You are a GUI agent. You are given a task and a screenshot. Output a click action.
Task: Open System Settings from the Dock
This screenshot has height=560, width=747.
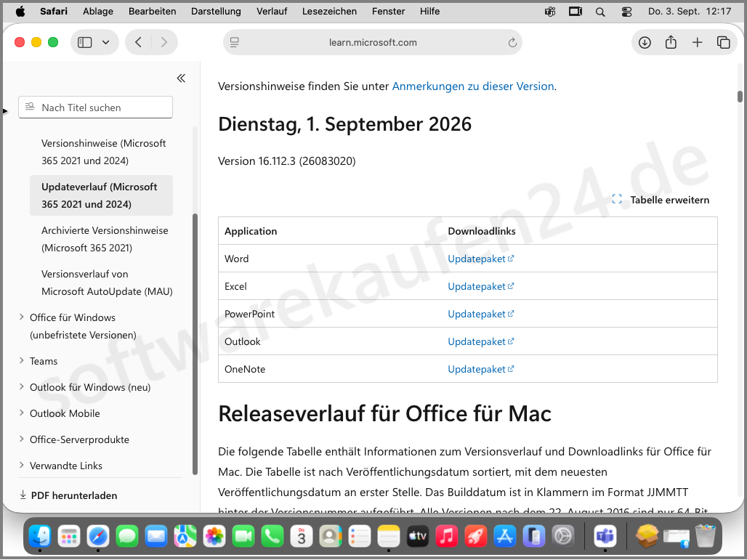click(563, 537)
